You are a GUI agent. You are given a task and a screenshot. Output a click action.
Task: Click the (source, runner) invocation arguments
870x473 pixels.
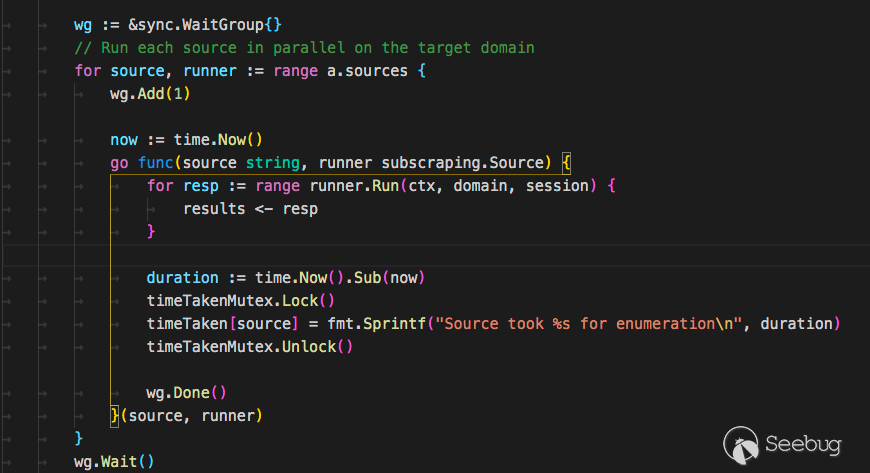(x=191, y=415)
